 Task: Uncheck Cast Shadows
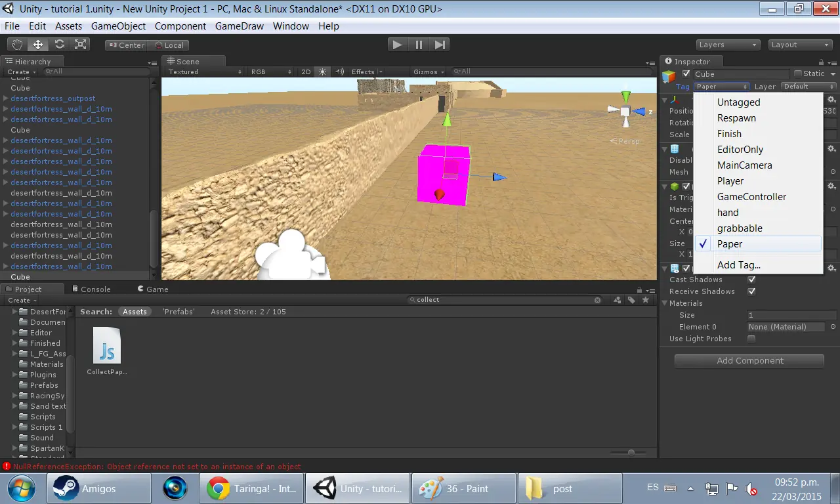click(x=751, y=280)
